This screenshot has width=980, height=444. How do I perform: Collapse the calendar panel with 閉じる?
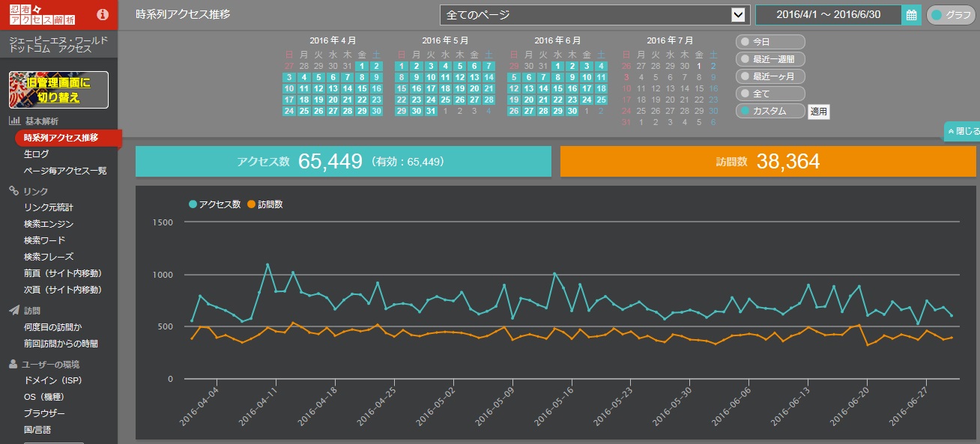(x=963, y=131)
